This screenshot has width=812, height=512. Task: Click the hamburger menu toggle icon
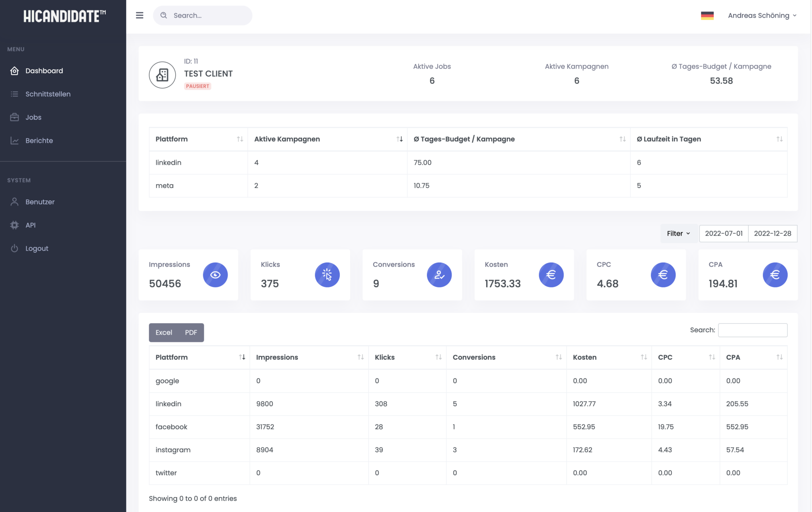(140, 15)
